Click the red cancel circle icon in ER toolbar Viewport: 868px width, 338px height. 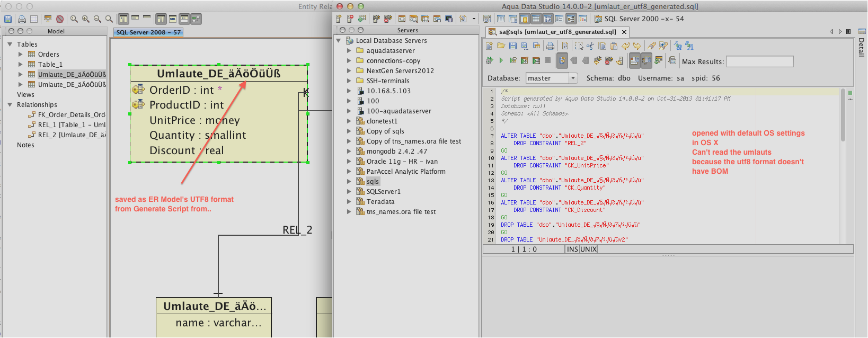(x=60, y=19)
